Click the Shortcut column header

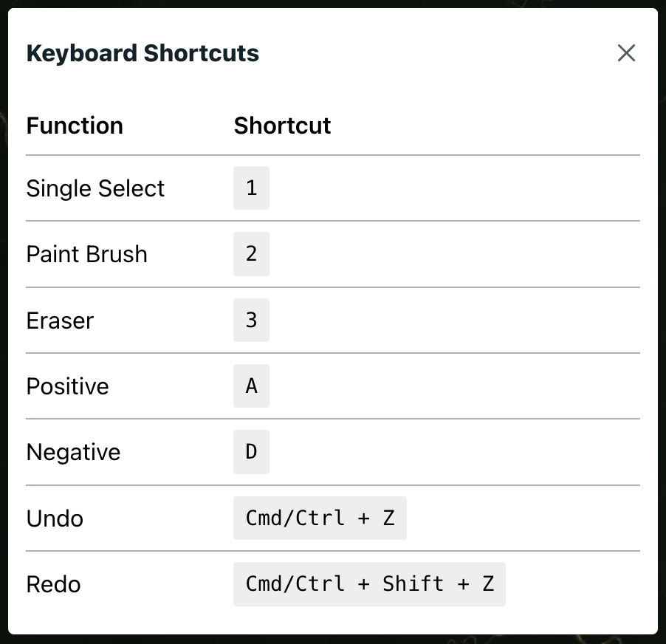click(282, 126)
